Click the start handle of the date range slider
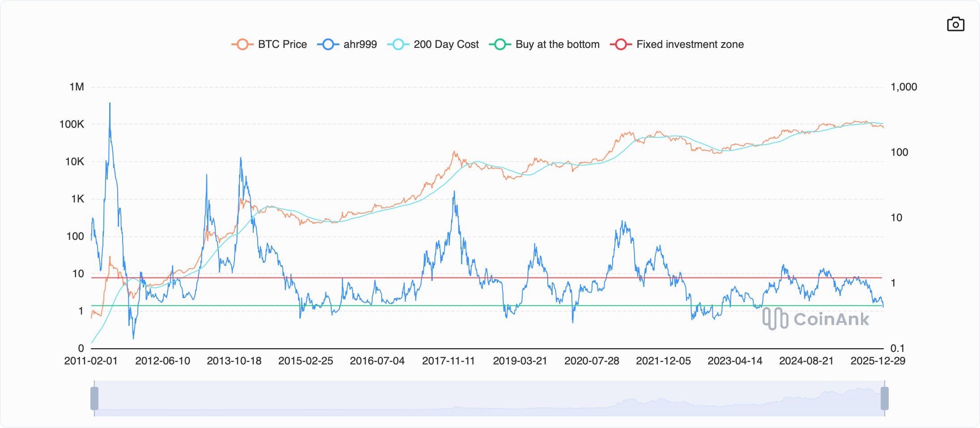The image size is (980, 428). coord(94,398)
